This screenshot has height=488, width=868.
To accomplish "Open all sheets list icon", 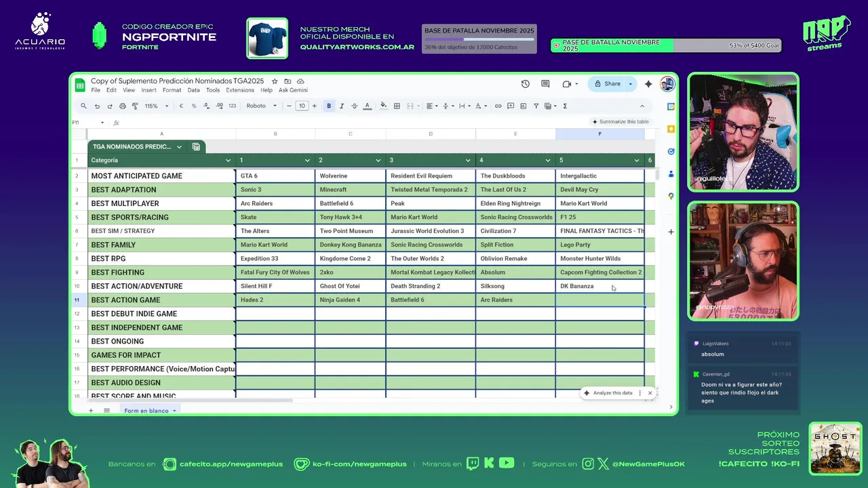I will 106,411.
